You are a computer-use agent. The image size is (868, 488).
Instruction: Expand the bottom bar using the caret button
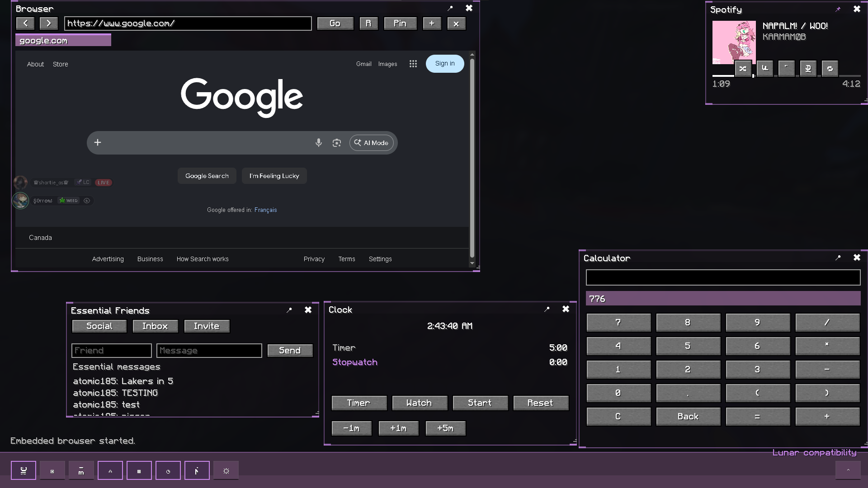coord(848,471)
